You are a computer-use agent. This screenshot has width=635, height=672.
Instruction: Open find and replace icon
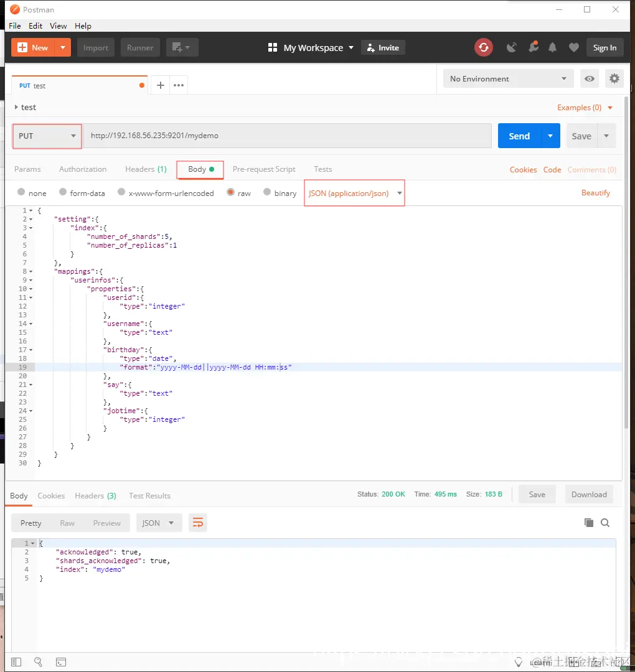point(38,662)
